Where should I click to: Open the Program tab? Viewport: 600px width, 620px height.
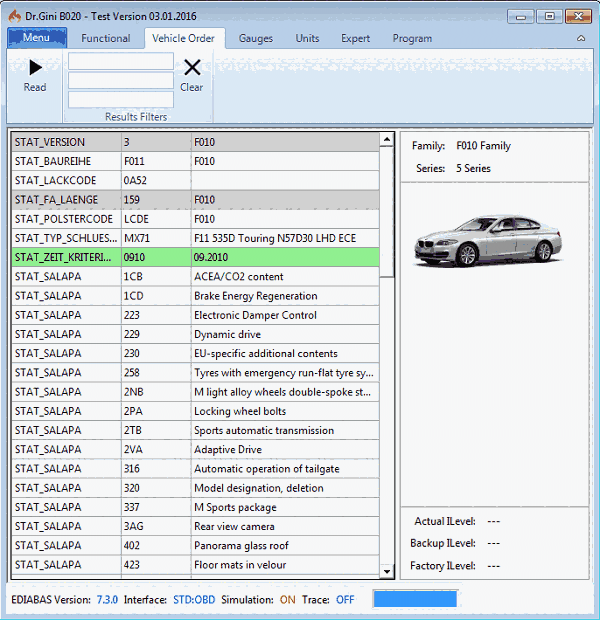pyautogui.click(x=412, y=38)
